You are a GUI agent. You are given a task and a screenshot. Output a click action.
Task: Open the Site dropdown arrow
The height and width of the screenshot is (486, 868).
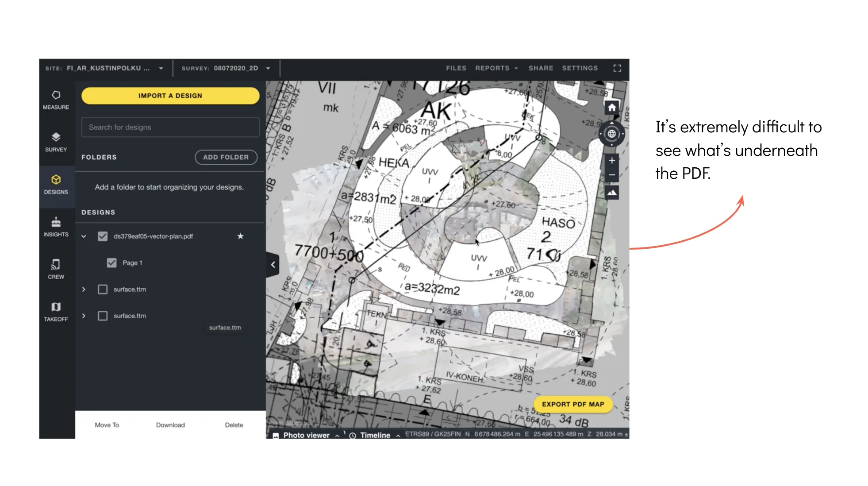pyautogui.click(x=161, y=69)
